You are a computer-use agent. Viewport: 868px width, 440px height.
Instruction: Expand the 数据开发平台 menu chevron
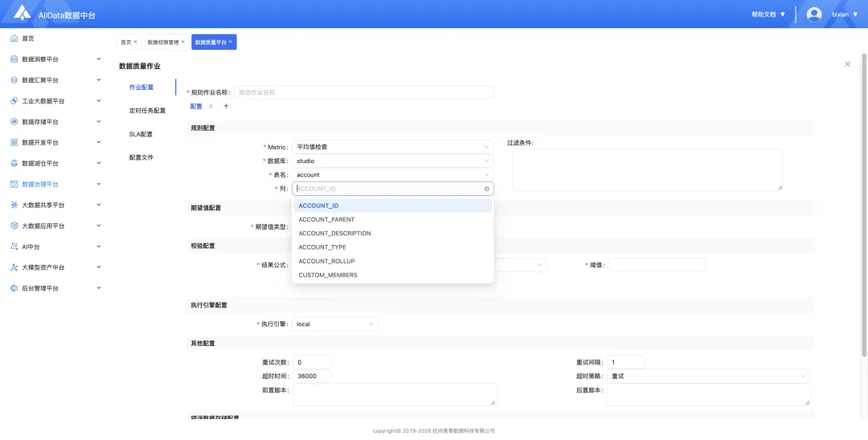(99, 142)
